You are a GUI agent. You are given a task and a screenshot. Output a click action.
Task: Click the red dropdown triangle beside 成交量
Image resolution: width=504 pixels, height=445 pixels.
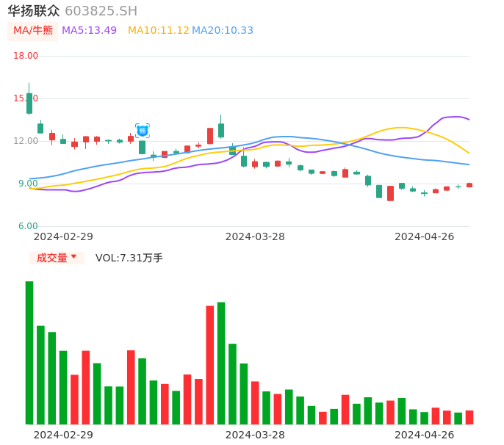73,257
